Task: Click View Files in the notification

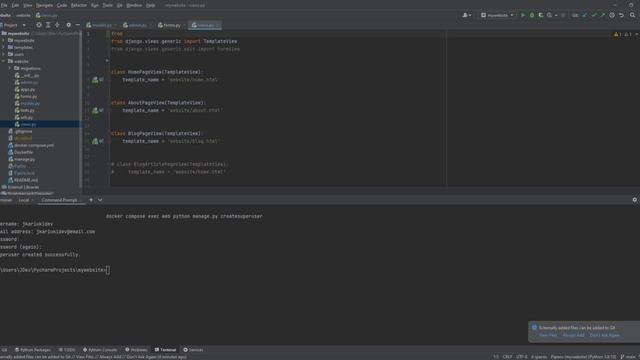Action: pyautogui.click(x=548, y=335)
